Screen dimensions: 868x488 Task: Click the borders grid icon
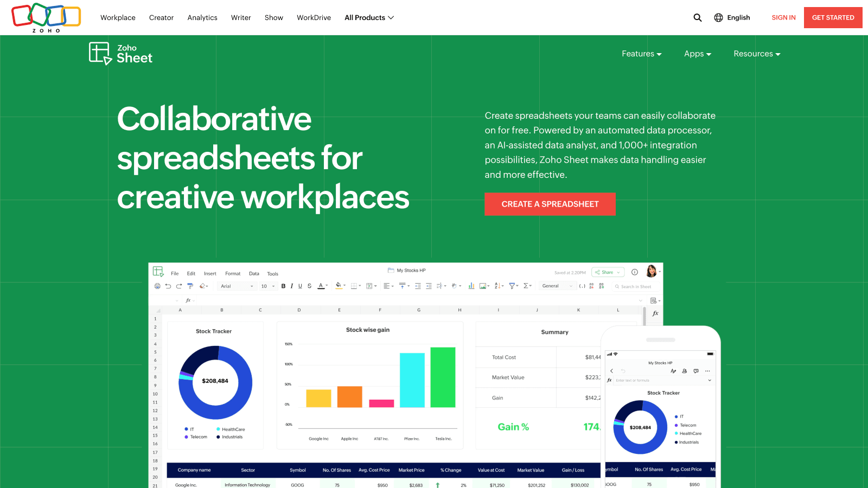[x=354, y=286]
